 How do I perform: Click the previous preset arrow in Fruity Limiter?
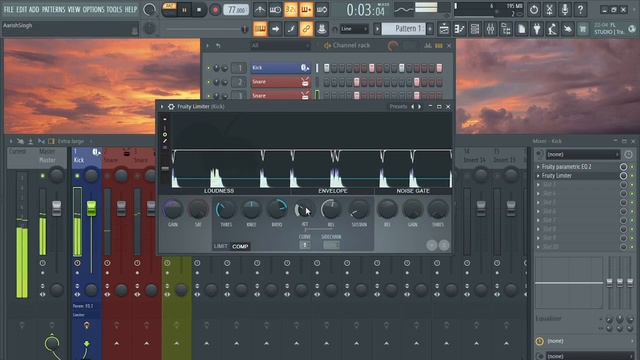pyautogui.click(x=413, y=107)
